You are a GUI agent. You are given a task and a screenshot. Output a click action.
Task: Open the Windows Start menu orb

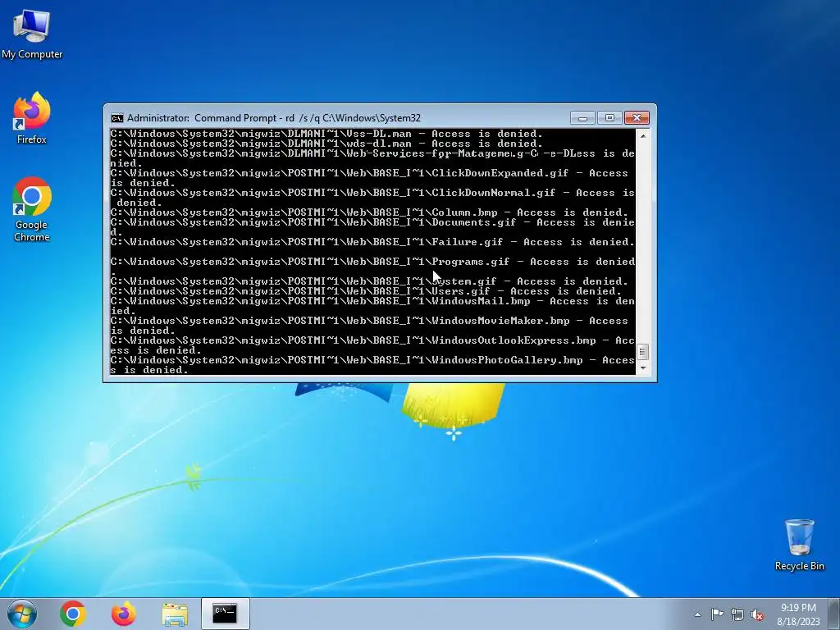(x=22, y=614)
